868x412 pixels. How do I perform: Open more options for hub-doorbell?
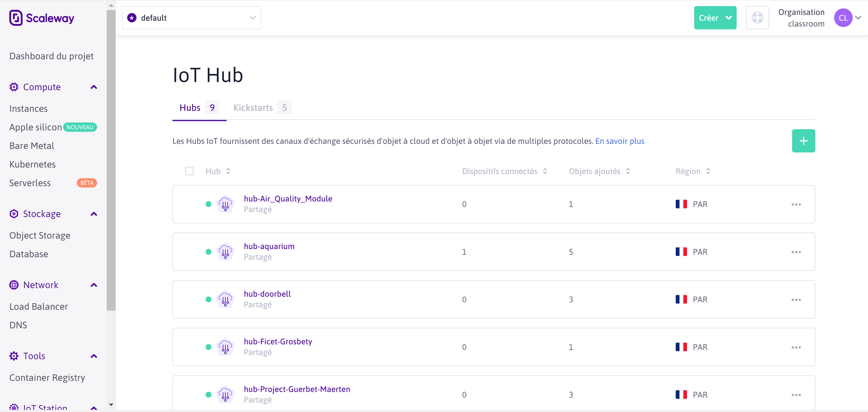(x=796, y=299)
